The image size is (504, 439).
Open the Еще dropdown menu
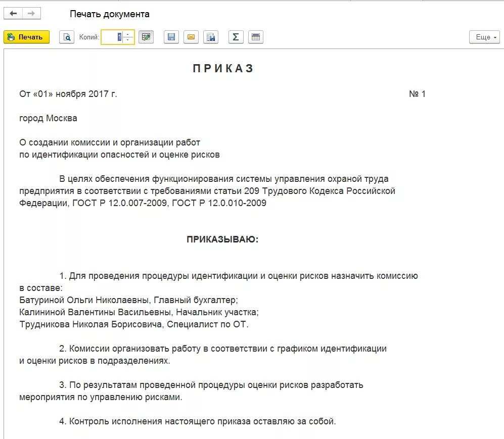pos(485,37)
